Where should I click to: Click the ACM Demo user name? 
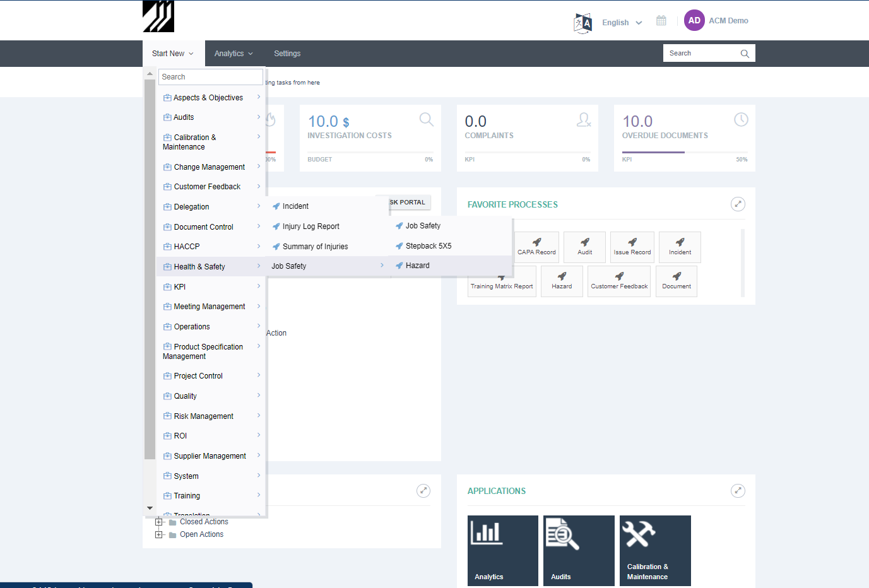tap(728, 21)
